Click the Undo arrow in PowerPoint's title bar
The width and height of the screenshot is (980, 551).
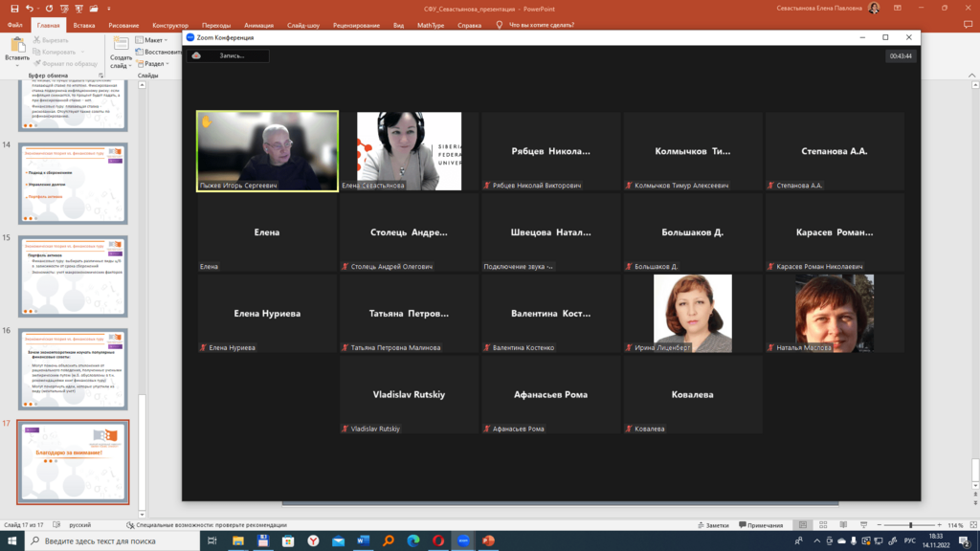(30, 9)
